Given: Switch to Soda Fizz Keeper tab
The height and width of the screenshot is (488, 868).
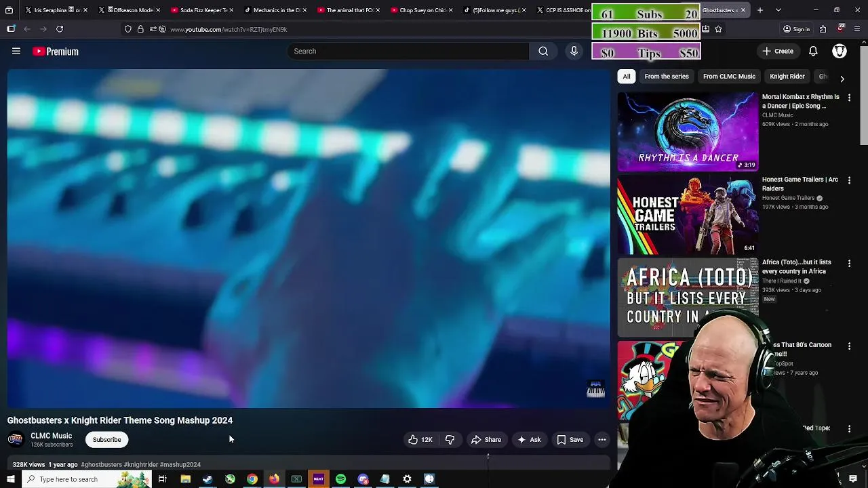Looking at the screenshot, I should click(x=202, y=10).
